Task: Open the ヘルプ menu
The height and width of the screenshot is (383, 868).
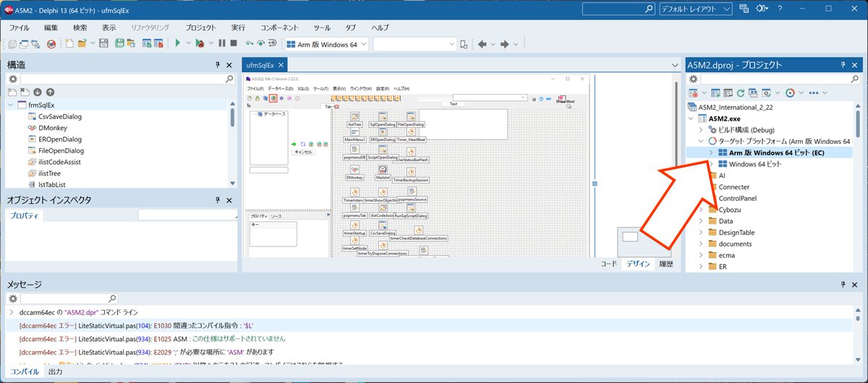Action: (x=380, y=27)
